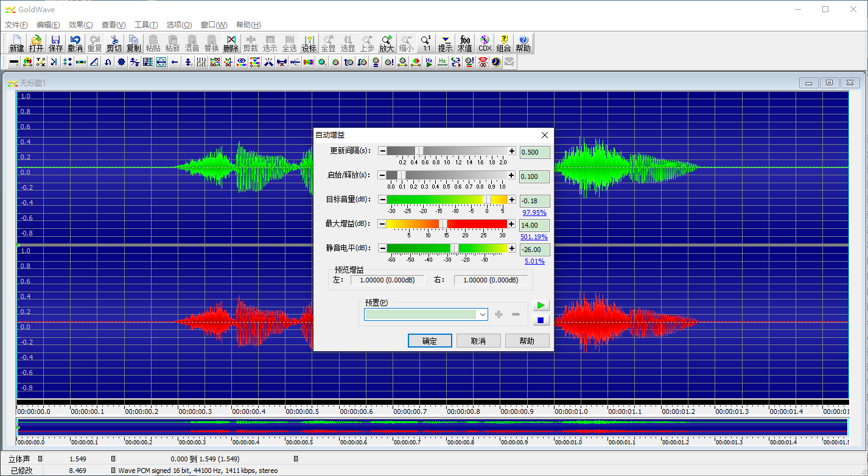Screen dimensions: 868x476
Task: Click the 启始/释放 value field showing 0.100
Action: point(534,177)
